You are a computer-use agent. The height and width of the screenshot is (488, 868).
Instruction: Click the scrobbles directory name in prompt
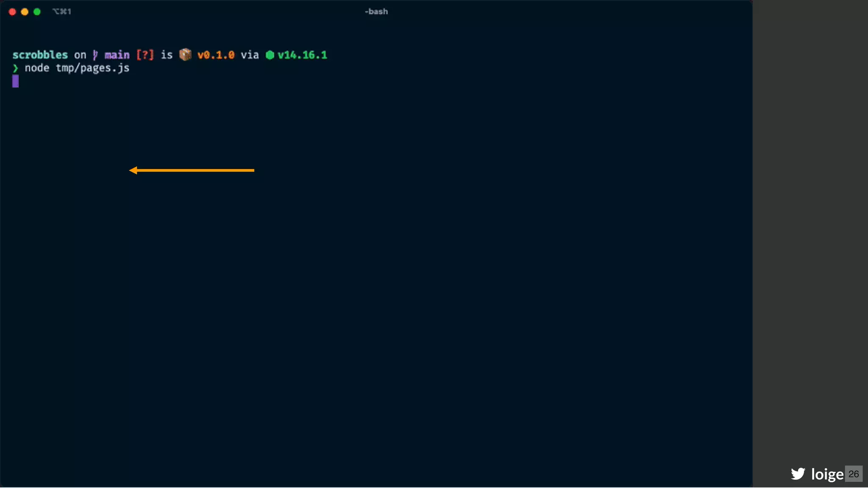click(x=40, y=55)
